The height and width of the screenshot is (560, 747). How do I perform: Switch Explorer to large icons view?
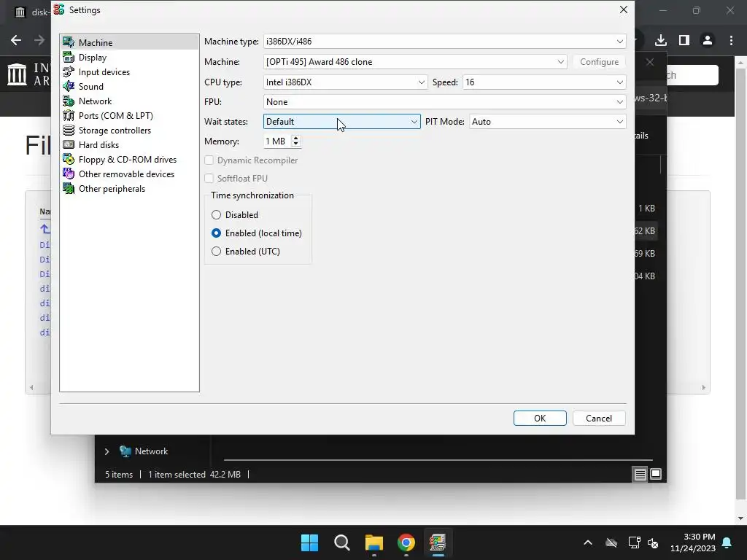656,474
